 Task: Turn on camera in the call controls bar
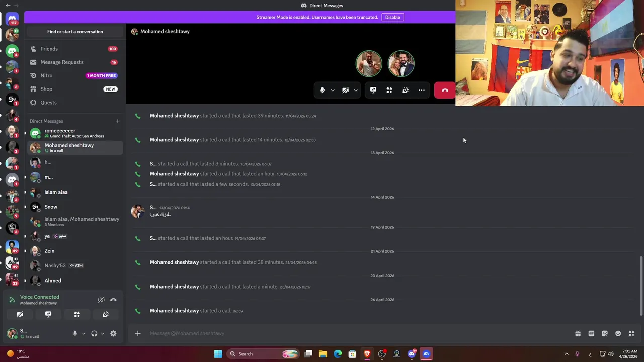[345, 90]
